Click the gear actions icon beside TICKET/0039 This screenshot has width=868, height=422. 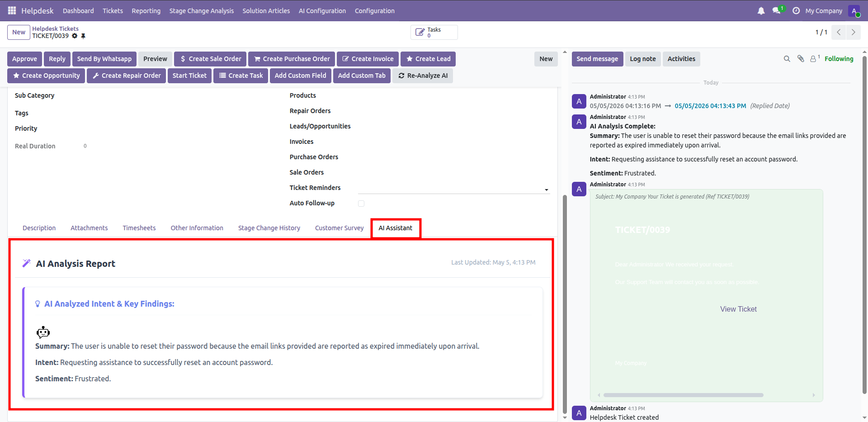(75, 36)
